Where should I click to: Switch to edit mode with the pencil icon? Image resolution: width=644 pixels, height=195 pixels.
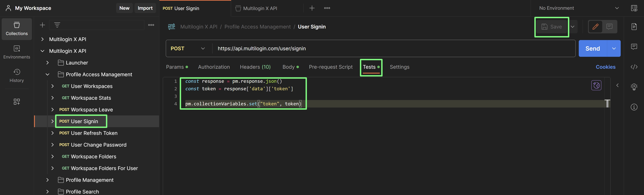(x=595, y=26)
